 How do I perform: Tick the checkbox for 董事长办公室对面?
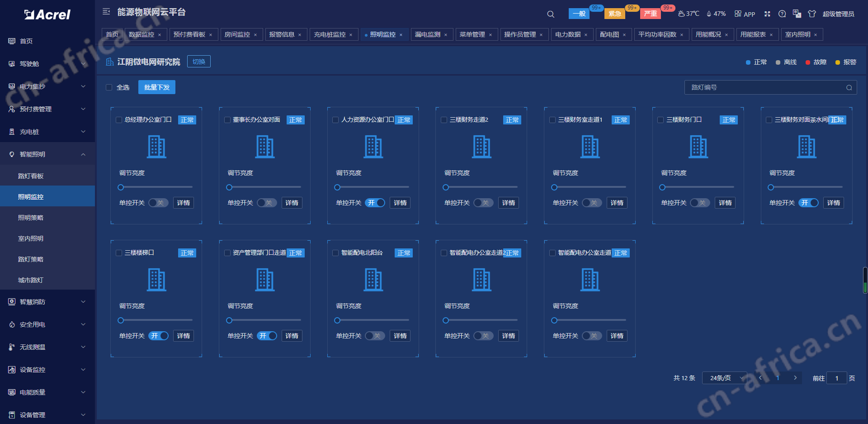[x=227, y=120]
